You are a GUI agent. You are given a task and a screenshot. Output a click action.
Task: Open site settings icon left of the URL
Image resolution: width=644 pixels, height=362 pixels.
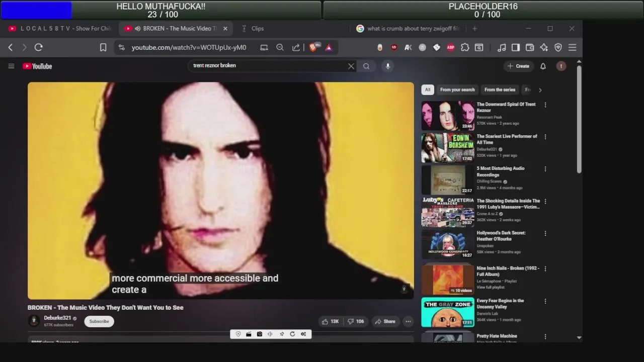[x=121, y=47]
